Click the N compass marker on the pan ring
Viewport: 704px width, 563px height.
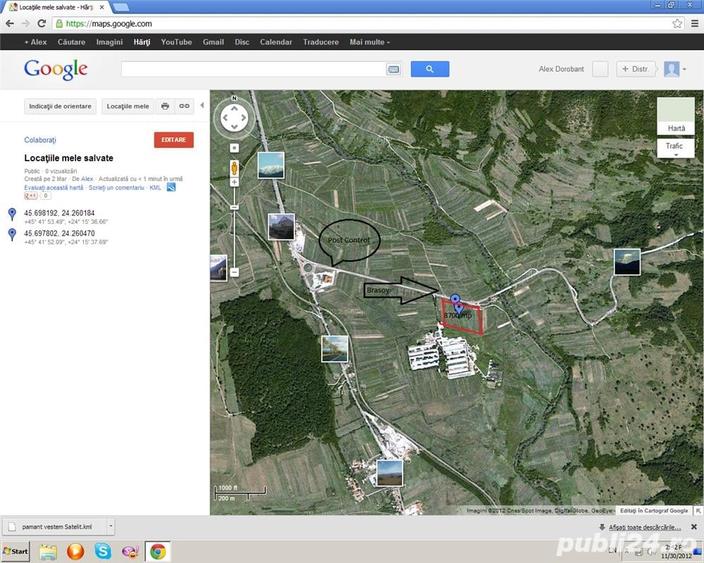tap(234, 98)
